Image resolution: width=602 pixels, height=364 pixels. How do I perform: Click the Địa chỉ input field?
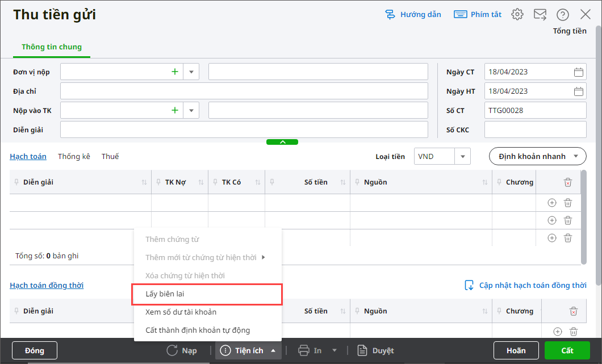[x=244, y=91]
